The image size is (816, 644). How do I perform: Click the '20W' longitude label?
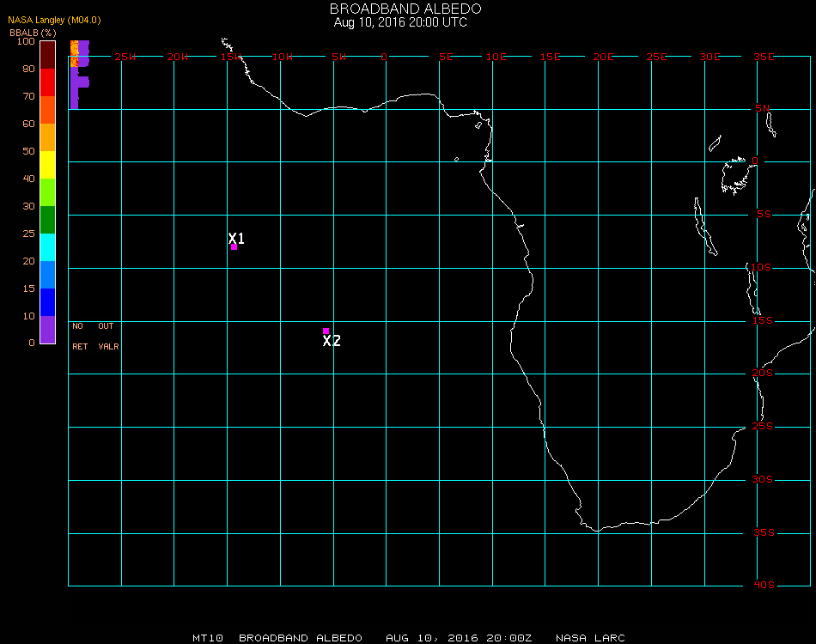[178, 57]
